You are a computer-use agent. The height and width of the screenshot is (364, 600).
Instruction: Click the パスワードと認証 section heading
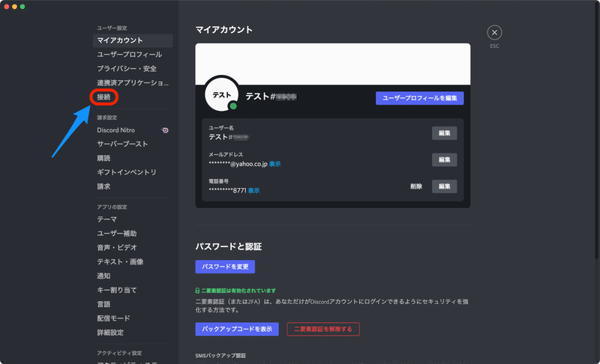(x=229, y=246)
